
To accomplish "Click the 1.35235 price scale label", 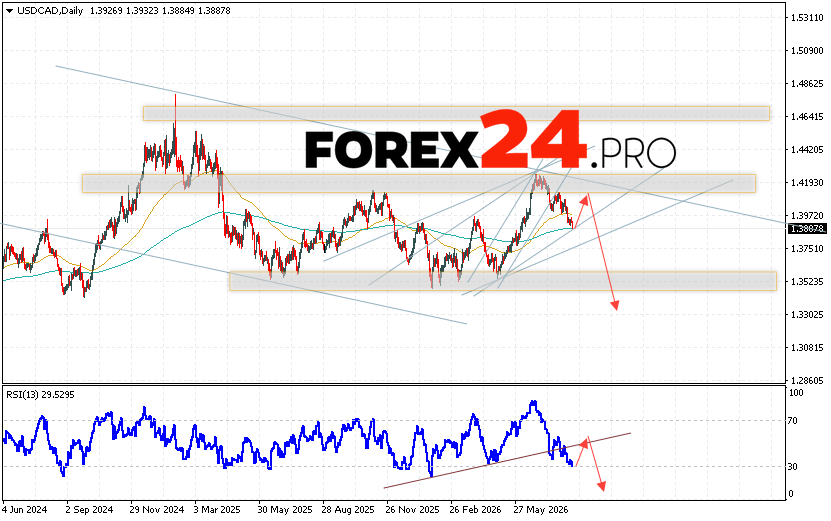I will [x=807, y=281].
